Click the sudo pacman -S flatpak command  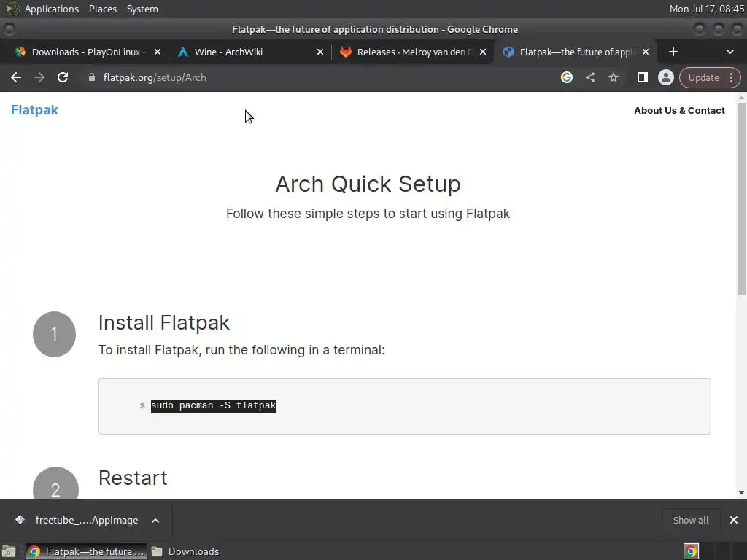214,405
